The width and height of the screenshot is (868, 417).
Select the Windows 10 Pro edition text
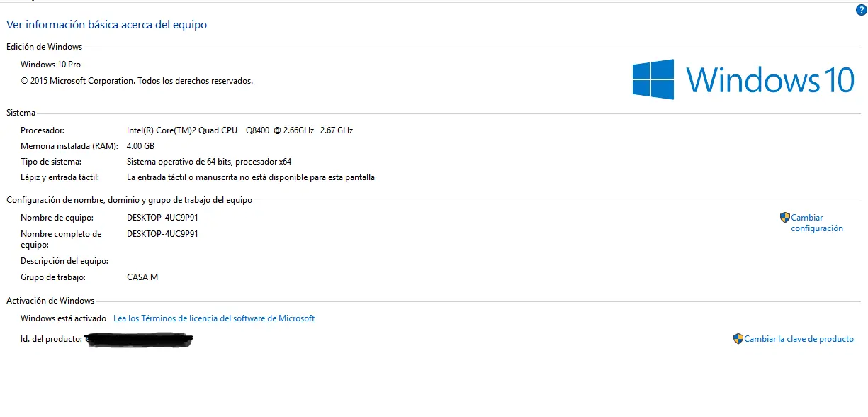(x=50, y=65)
